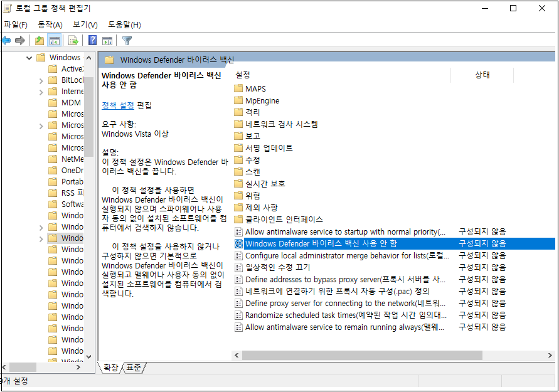This screenshot has height=392, width=559.
Task: Toggle the Show/Hide console tree icon
Action: click(55, 41)
